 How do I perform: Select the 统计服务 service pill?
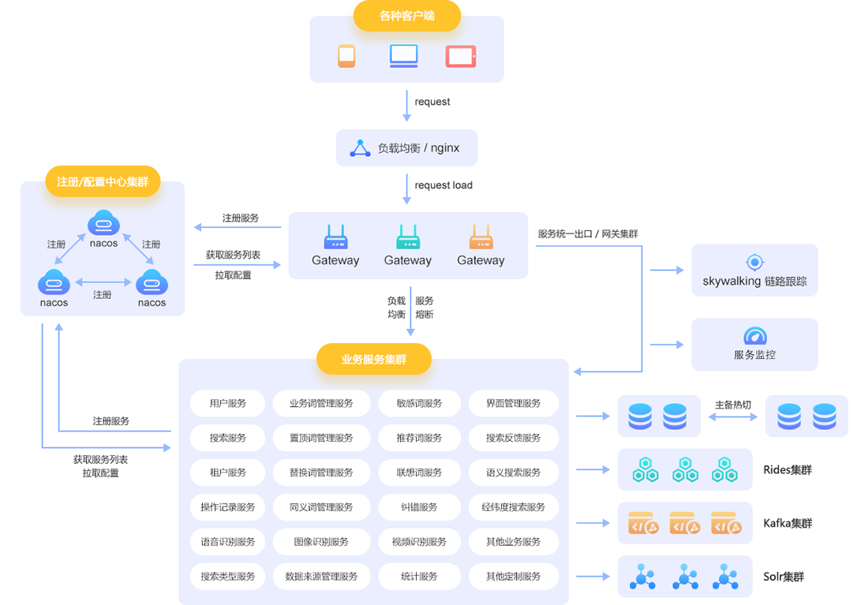point(419,577)
